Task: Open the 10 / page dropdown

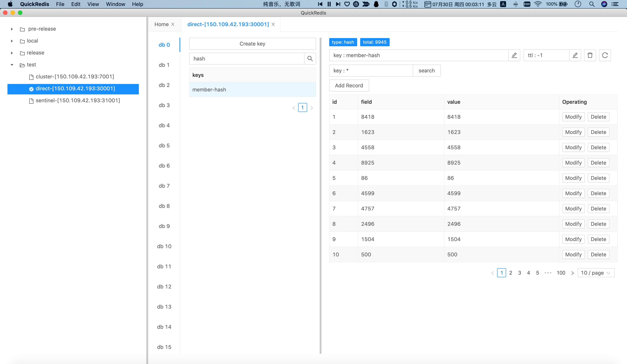Action: (x=596, y=273)
